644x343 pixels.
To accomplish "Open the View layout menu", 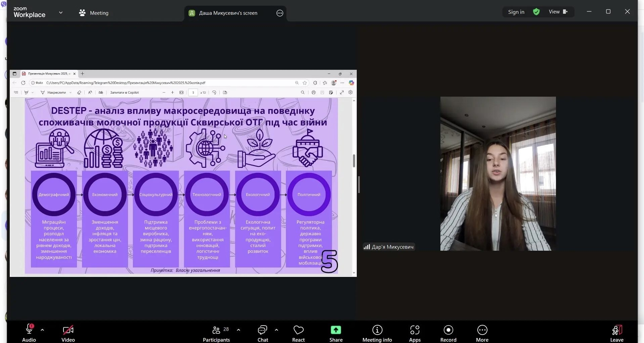I will point(558,12).
